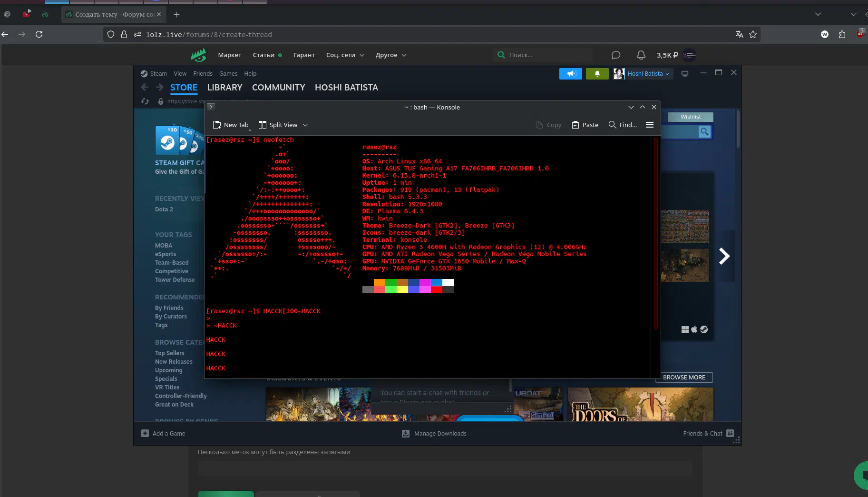Advance Steam carousel with right arrow
Image resolution: width=868 pixels, height=497 pixels.
pos(724,256)
